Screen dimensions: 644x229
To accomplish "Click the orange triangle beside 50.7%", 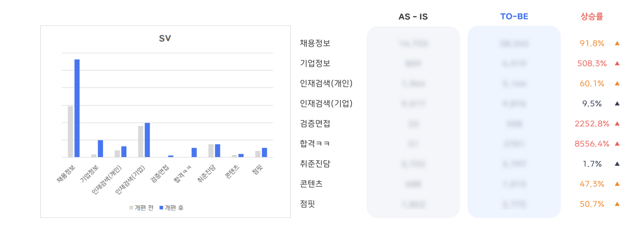I will tap(617, 204).
